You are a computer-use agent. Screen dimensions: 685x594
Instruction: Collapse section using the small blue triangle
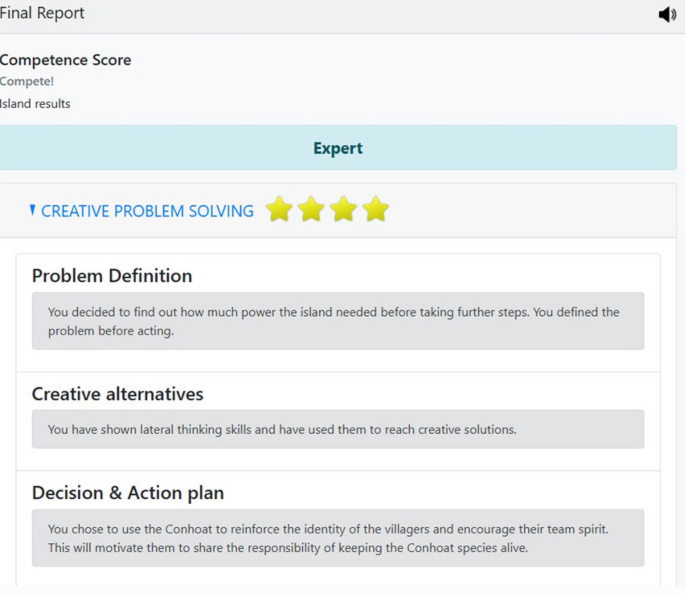coord(33,210)
